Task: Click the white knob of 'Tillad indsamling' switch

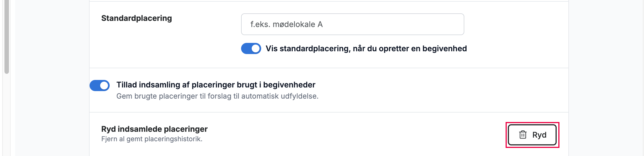Action: tap(104, 86)
